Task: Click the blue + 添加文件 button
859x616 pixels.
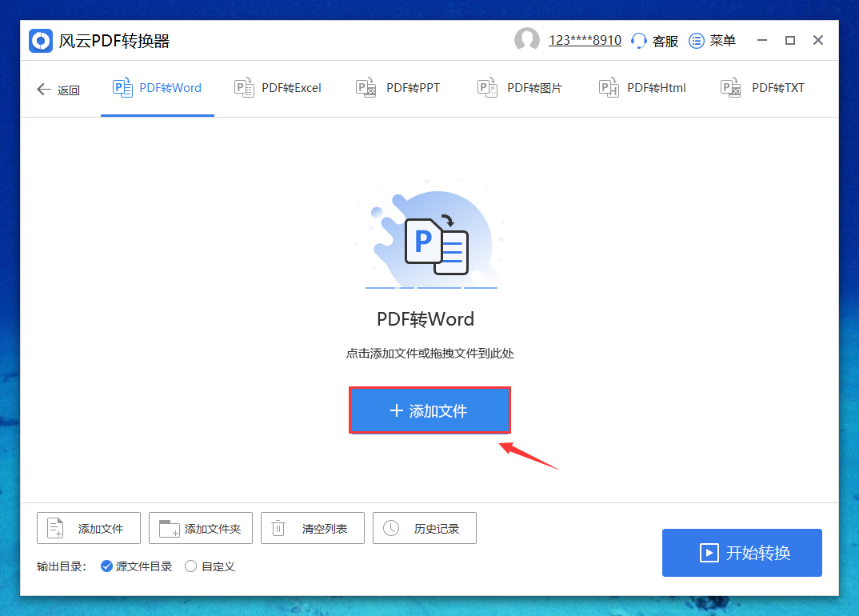Action: [x=430, y=410]
